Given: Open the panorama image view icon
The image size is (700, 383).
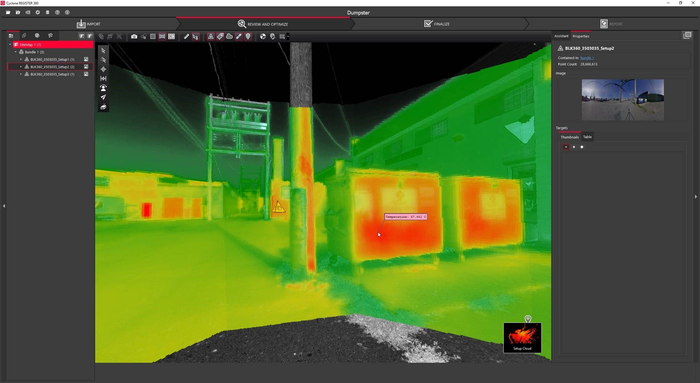Looking at the screenshot, I should (171, 37).
